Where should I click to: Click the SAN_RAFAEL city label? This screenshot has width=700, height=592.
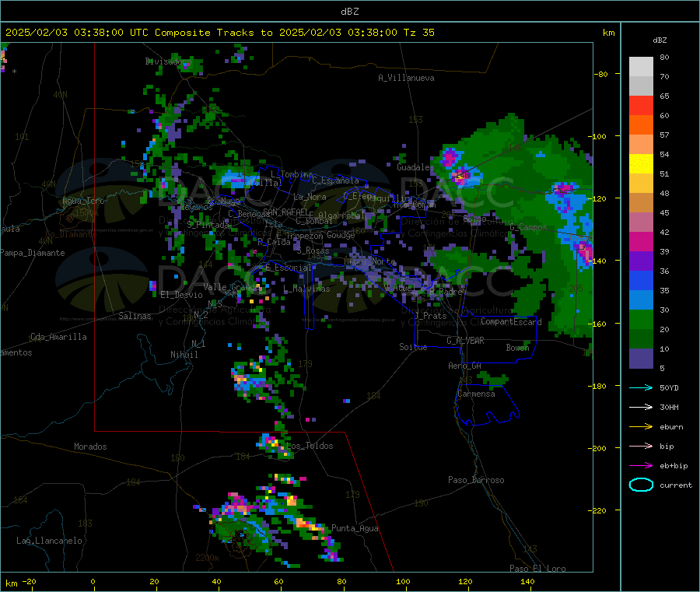pyautogui.click(x=285, y=212)
